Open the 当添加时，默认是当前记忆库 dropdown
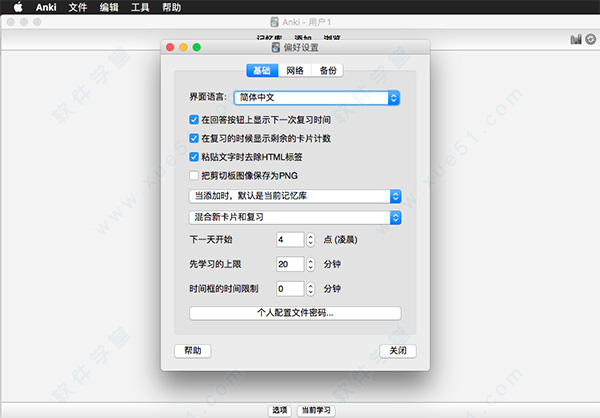The height and width of the screenshot is (418, 600). point(295,196)
